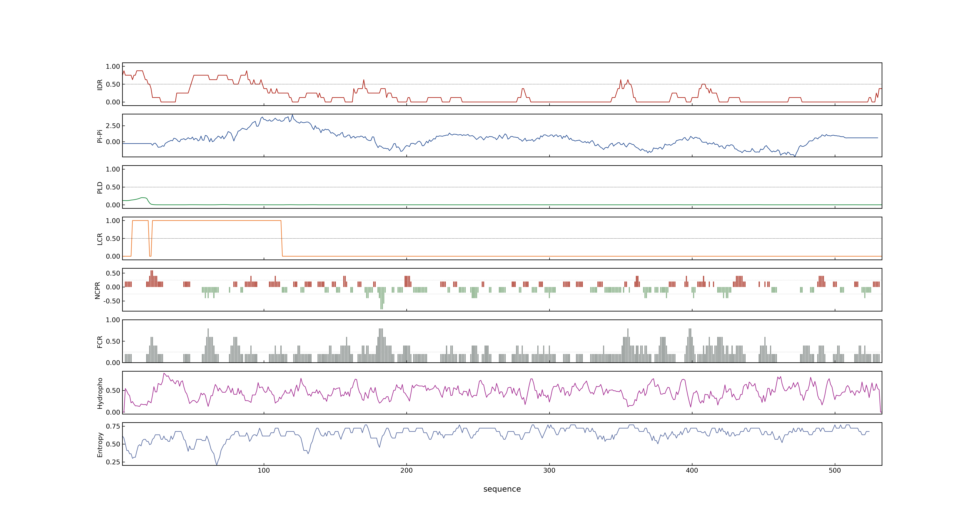Click the 0.00 tick on the Pi-Pi panel
Screen dimensions: 980x523
(x=113, y=142)
